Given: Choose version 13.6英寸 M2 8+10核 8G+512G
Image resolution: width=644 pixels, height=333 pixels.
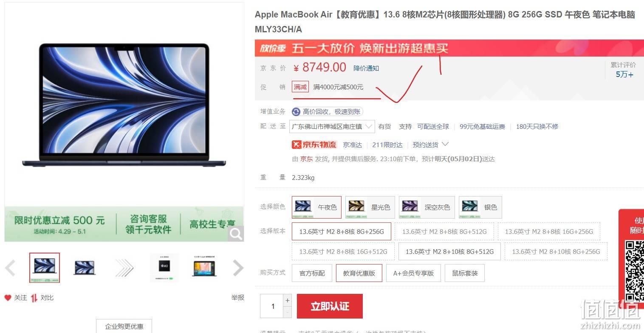Looking at the screenshot, I should [x=449, y=251].
